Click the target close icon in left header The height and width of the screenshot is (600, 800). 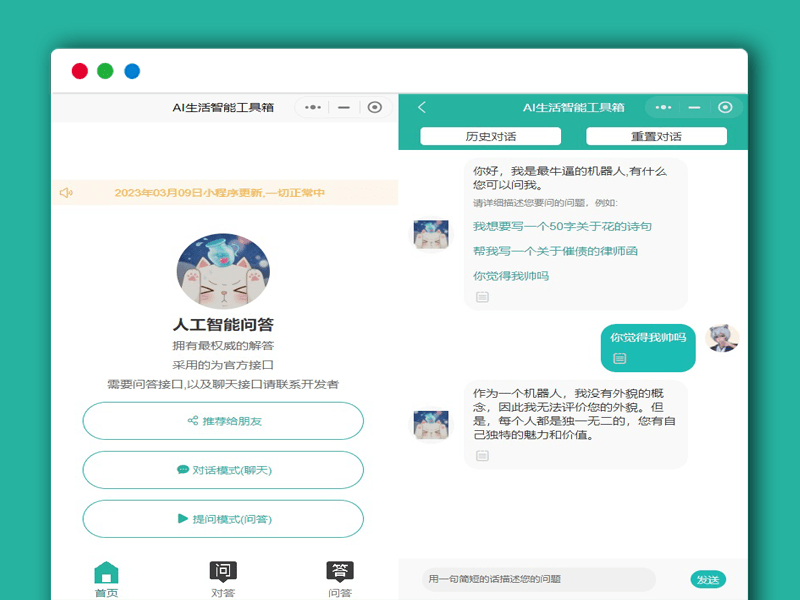click(374, 107)
